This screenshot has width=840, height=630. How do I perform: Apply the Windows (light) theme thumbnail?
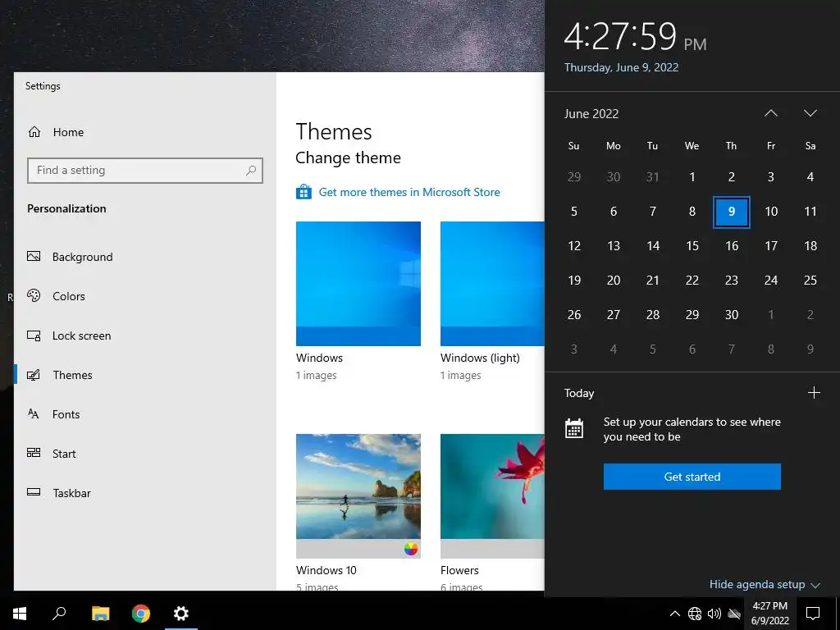pos(492,283)
